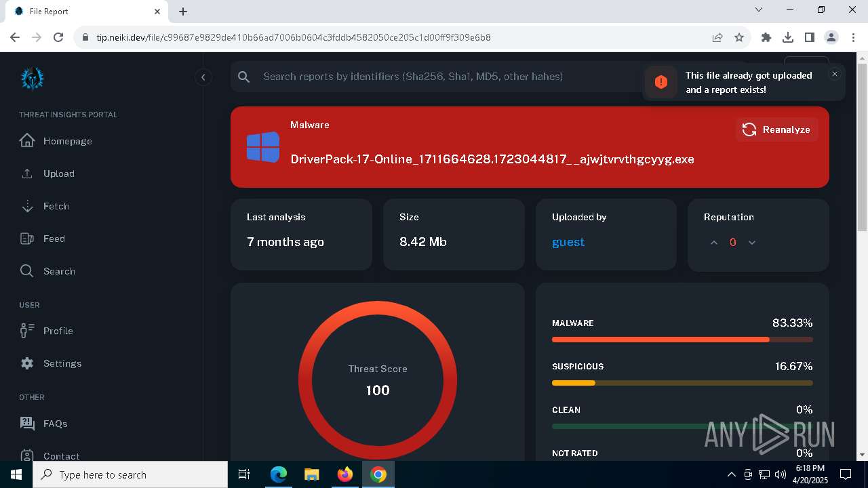Open the Windows notification center

tap(846, 474)
